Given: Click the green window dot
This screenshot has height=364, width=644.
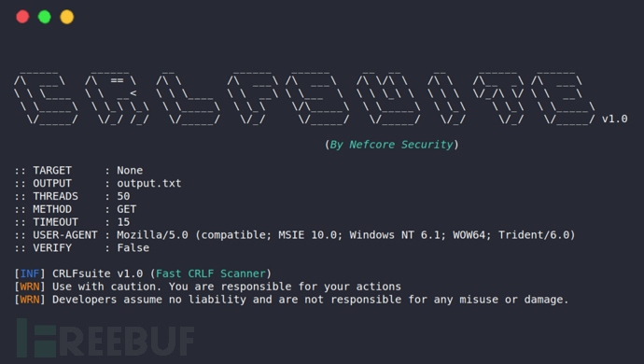Looking at the screenshot, I should (x=45, y=17).
